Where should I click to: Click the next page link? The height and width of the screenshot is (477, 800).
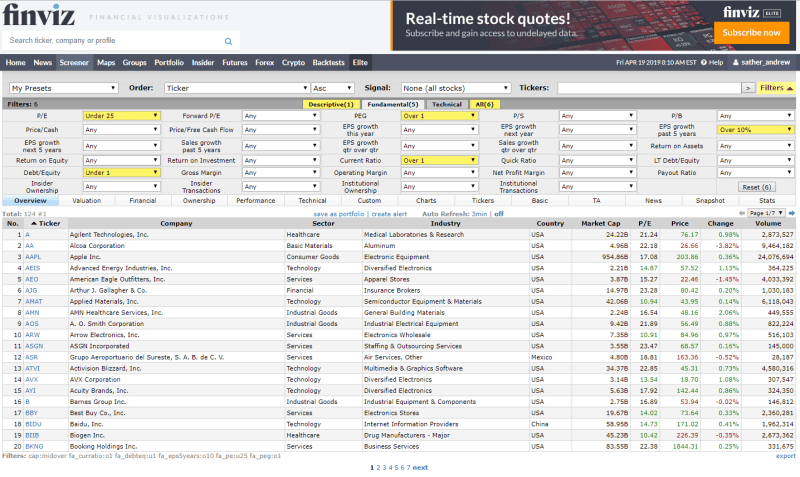420,467
